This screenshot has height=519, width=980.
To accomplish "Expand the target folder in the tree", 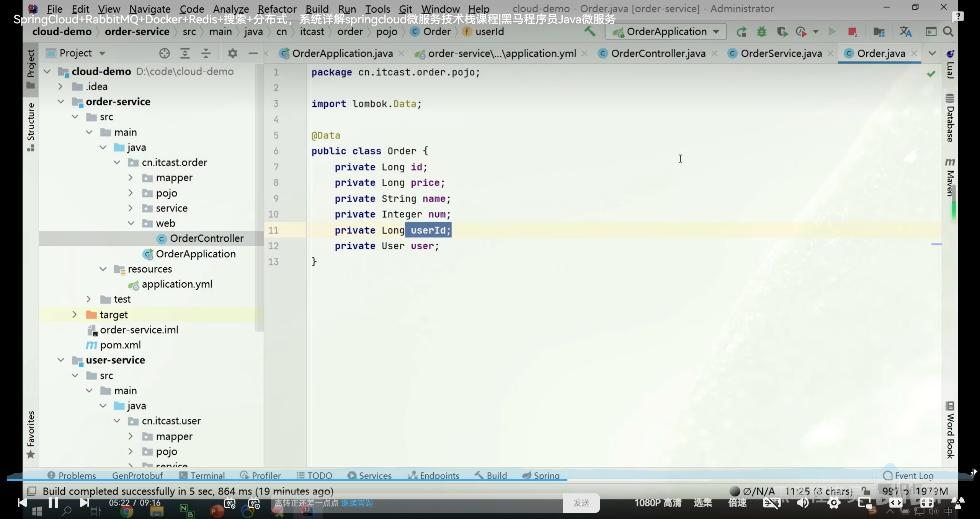I will coord(75,314).
